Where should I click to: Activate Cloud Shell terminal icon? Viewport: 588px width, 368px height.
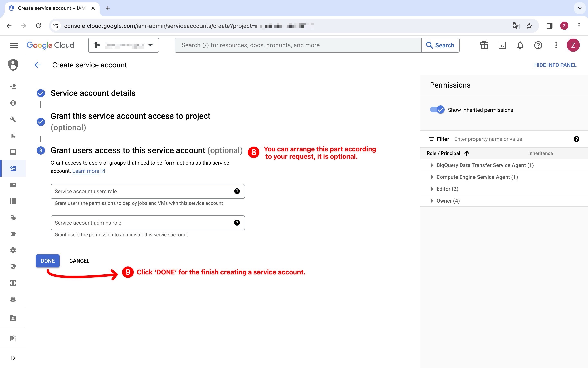pyautogui.click(x=502, y=45)
